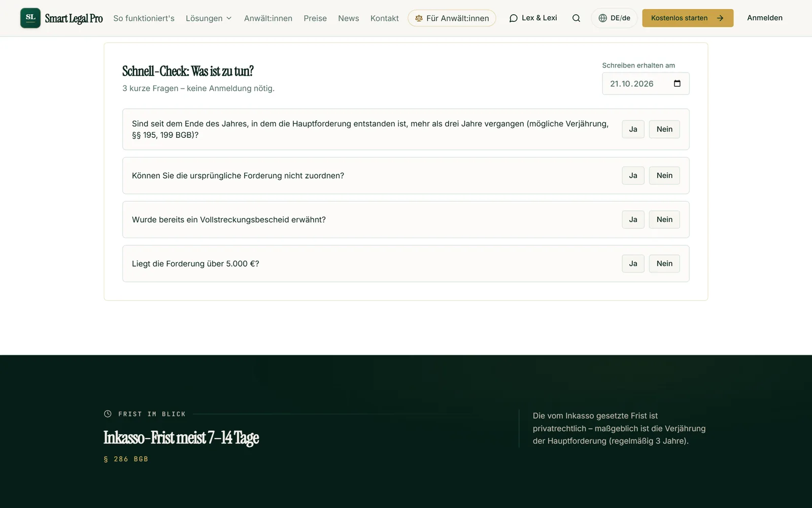The image size is (812, 508).
Task: Click the Anmelden link
Action: click(x=764, y=18)
